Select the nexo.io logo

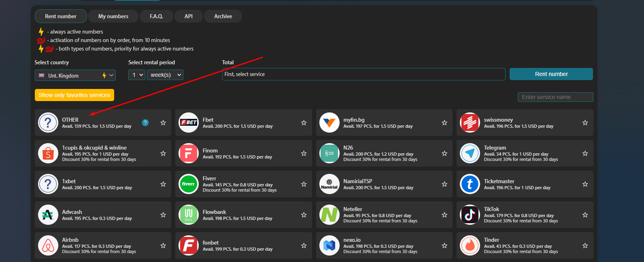(x=329, y=245)
